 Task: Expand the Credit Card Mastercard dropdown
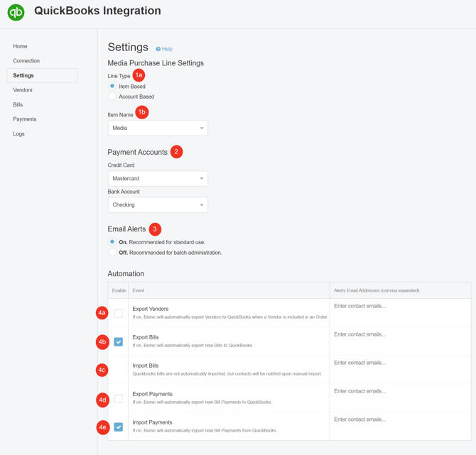158,179
